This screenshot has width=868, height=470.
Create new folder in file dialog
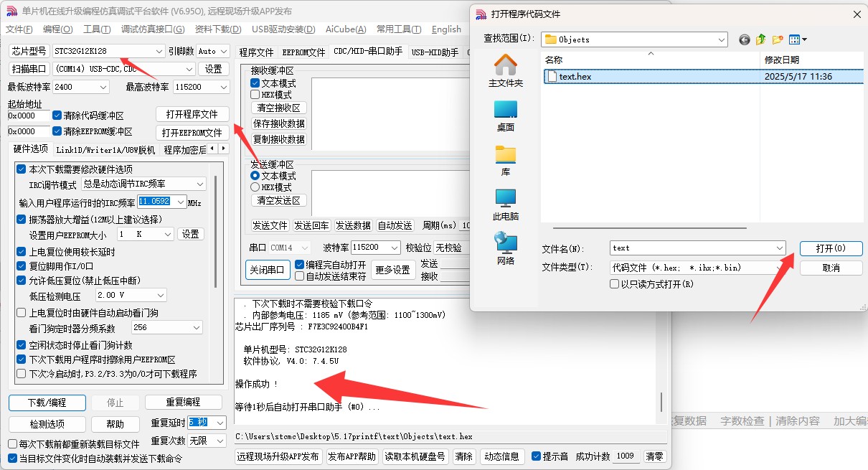778,39
